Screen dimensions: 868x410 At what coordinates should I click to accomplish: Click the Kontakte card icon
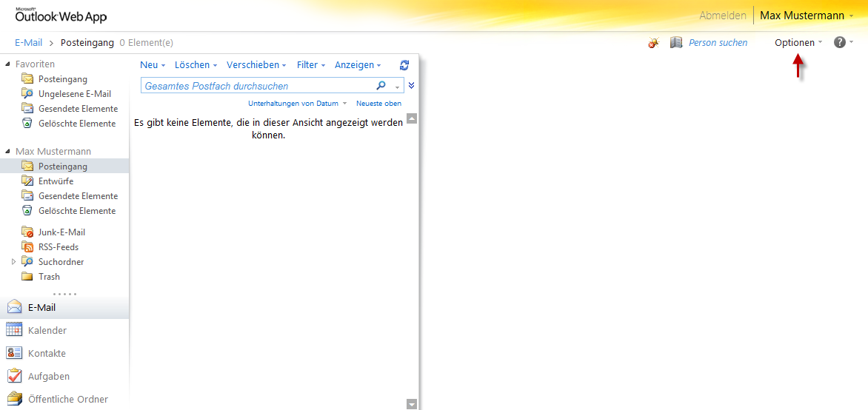[14, 353]
